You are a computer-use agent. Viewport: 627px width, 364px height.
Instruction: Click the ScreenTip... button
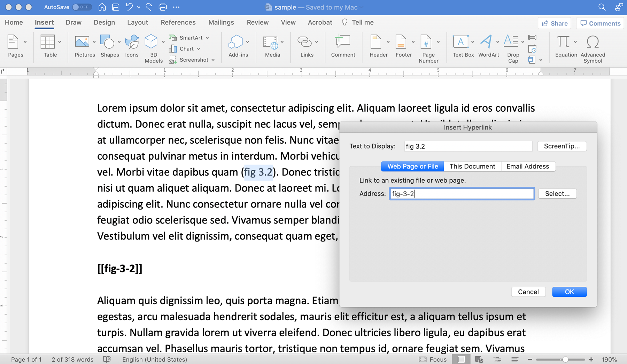click(562, 146)
